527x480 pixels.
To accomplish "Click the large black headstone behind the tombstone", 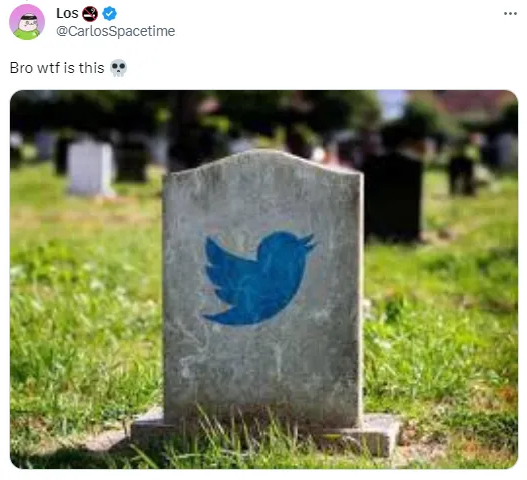I will coord(393,197).
